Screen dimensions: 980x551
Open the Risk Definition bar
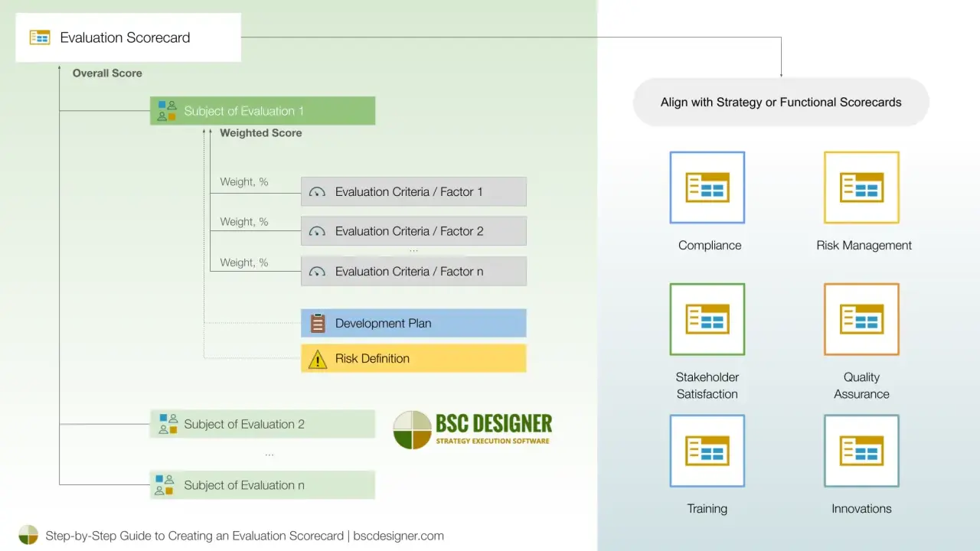click(413, 358)
